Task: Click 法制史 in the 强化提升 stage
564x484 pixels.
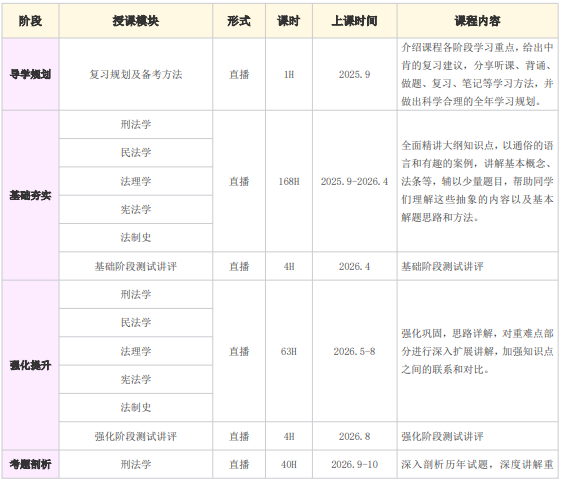Action: 136,407
